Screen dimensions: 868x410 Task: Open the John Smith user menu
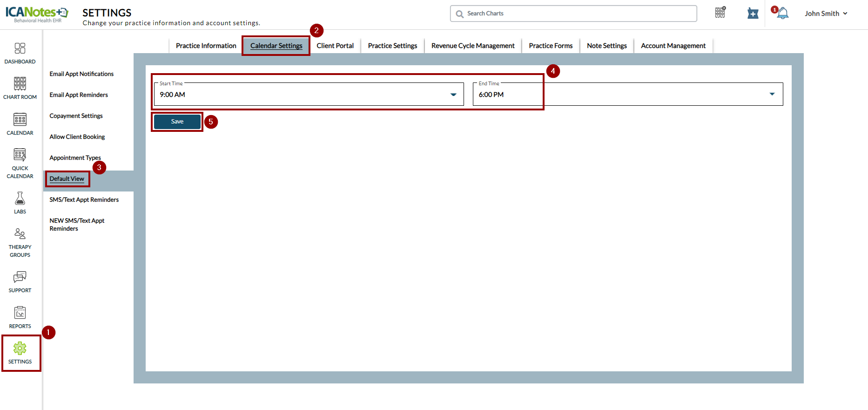pos(826,14)
